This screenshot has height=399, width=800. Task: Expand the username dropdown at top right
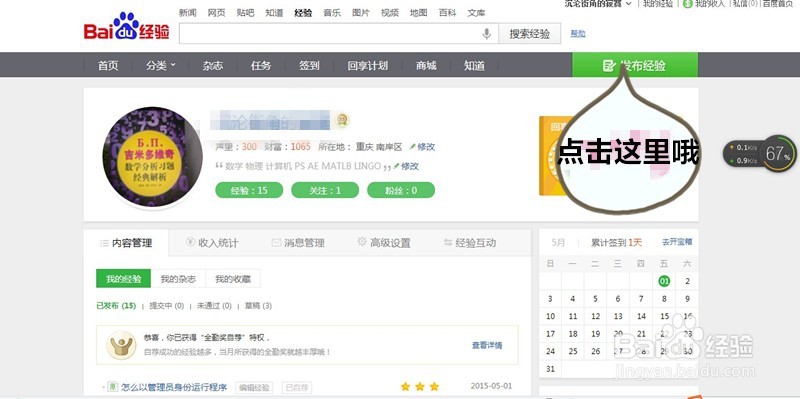pyautogui.click(x=628, y=4)
